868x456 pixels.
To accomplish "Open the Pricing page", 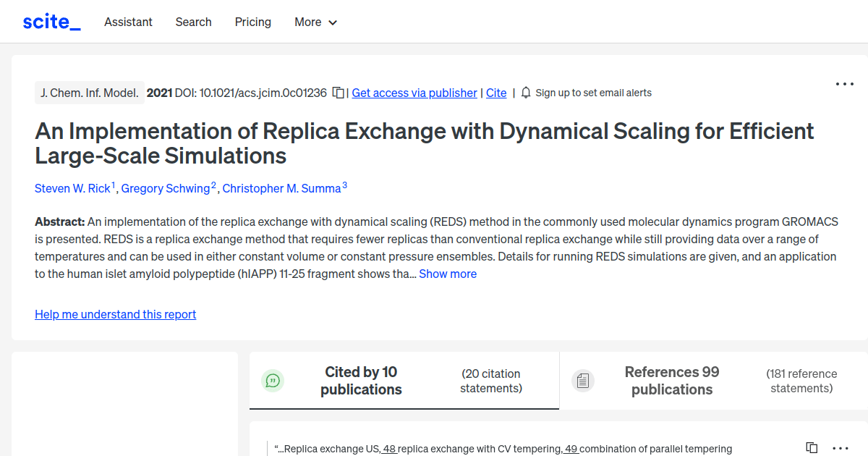I will coord(252,22).
